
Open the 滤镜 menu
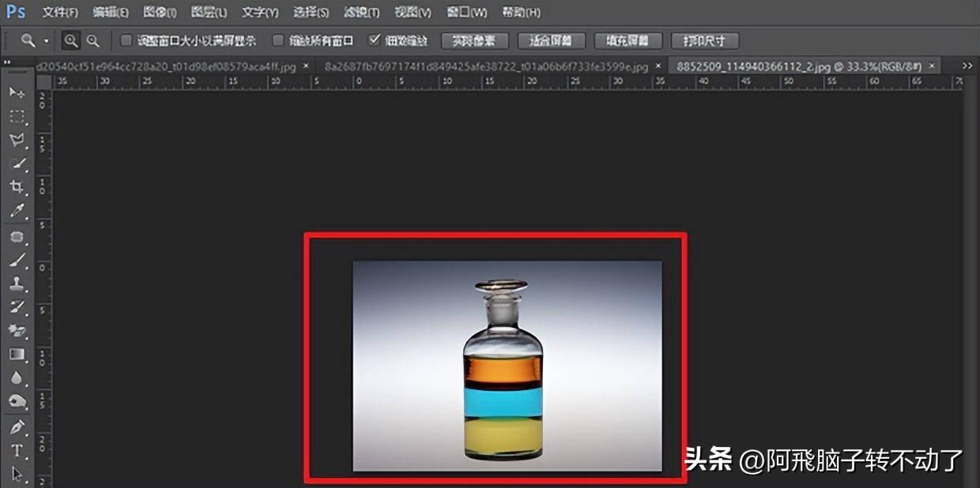click(360, 13)
